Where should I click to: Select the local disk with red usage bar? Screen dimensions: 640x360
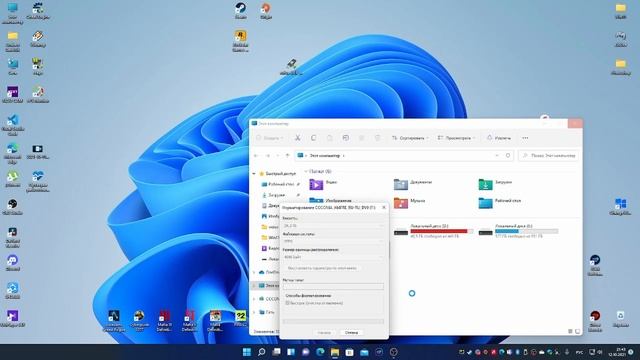click(x=433, y=231)
